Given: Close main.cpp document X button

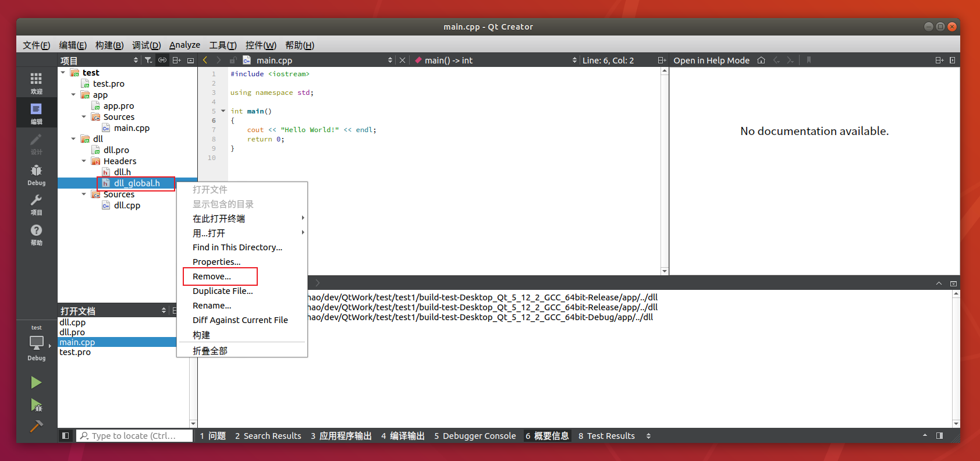Looking at the screenshot, I should pyautogui.click(x=402, y=60).
